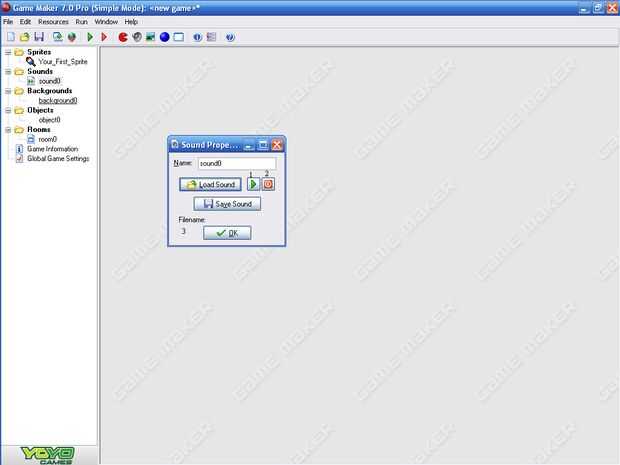Run the game with green arrow
This screenshot has width=620, height=465.
(90, 37)
